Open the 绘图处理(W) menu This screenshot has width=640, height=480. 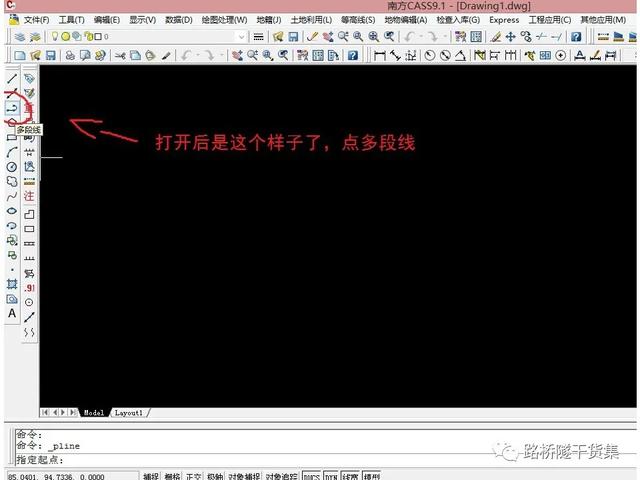pyautogui.click(x=224, y=20)
